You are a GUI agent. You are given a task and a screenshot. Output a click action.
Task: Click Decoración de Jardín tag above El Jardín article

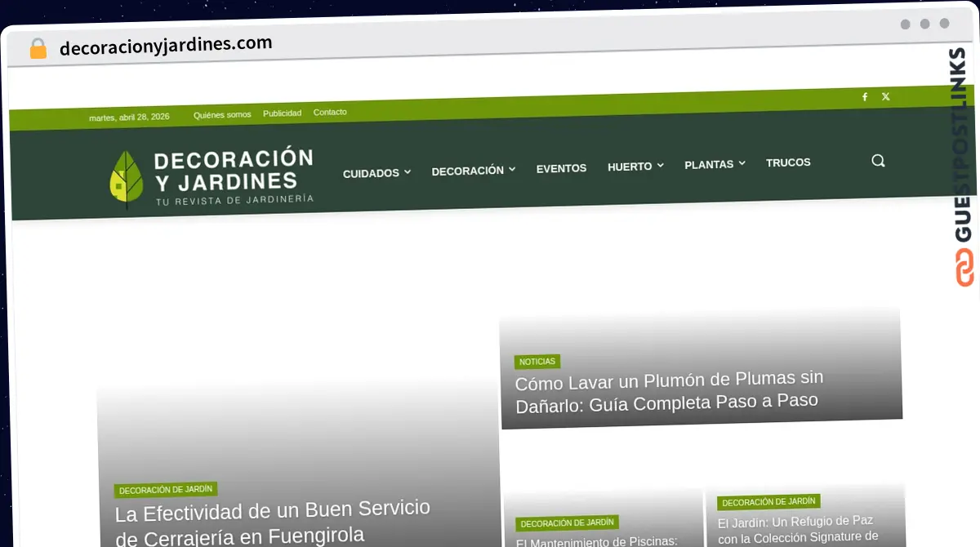[x=768, y=502]
